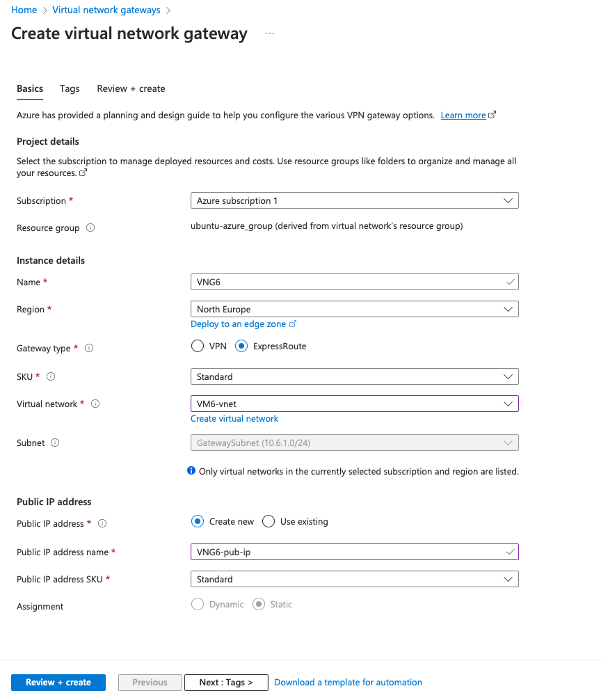The height and width of the screenshot is (700, 601).
Task: Click the Public IP address info icon
Action: point(102,523)
